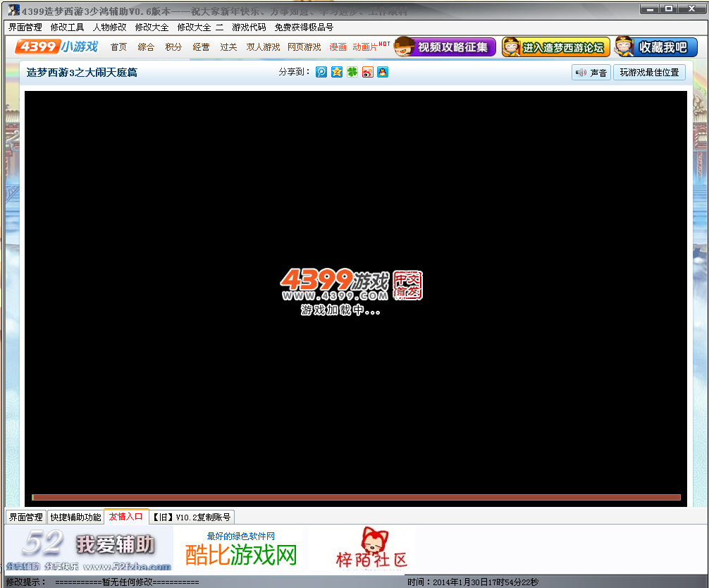Click the 时间 clock text in the status bar
The image size is (709, 588).
(x=473, y=582)
